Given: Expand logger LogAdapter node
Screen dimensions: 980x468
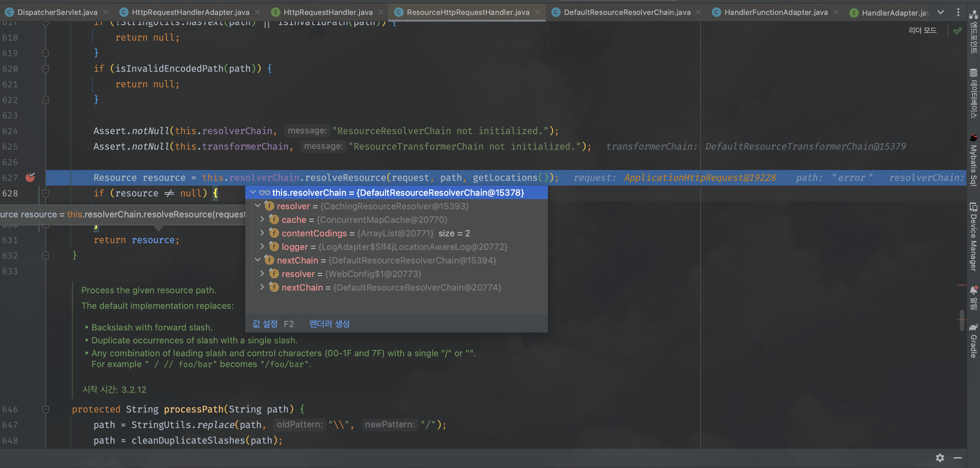Looking at the screenshot, I should point(262,247).
